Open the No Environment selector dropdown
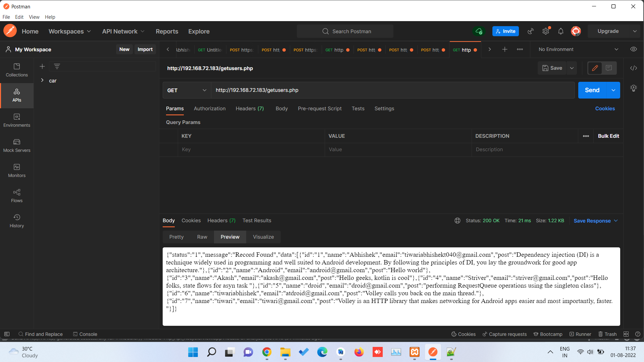Screen dimensions: 644x362 [579, 49]
